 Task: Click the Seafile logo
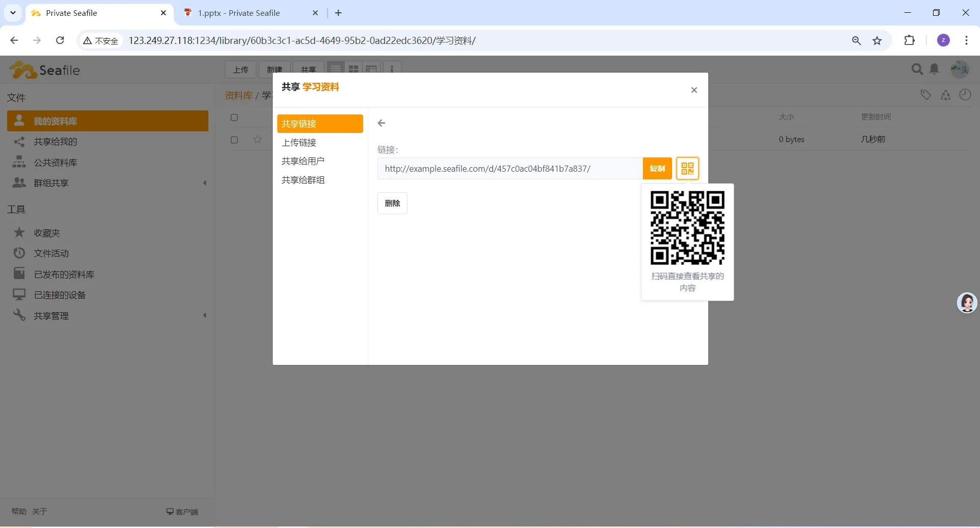coord(45,70)
